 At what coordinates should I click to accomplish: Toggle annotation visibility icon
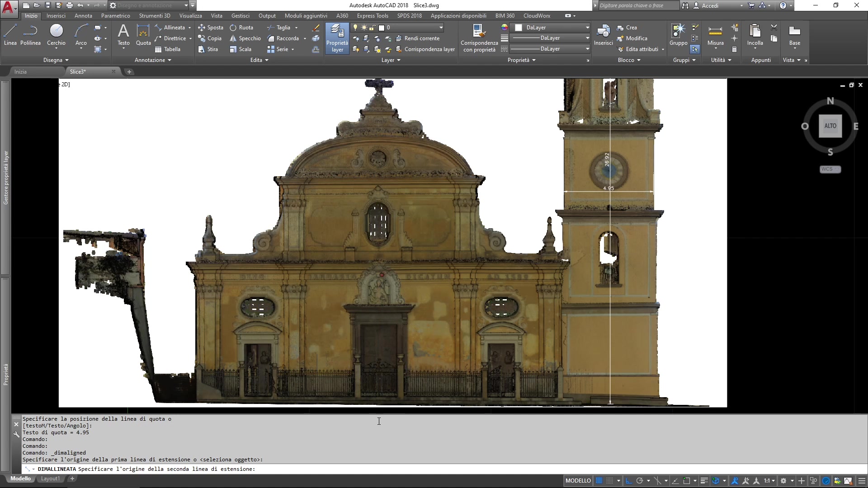pyautogui.click(x=735, y=481)
